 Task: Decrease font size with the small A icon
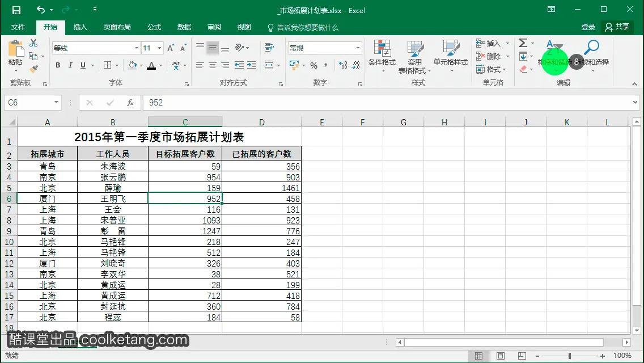pos(183,48)
